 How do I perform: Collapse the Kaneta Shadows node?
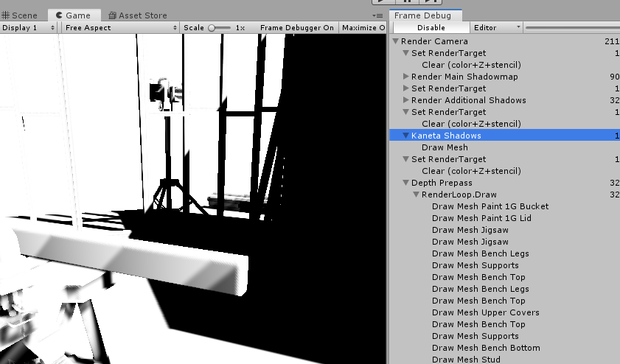point(405,136)
